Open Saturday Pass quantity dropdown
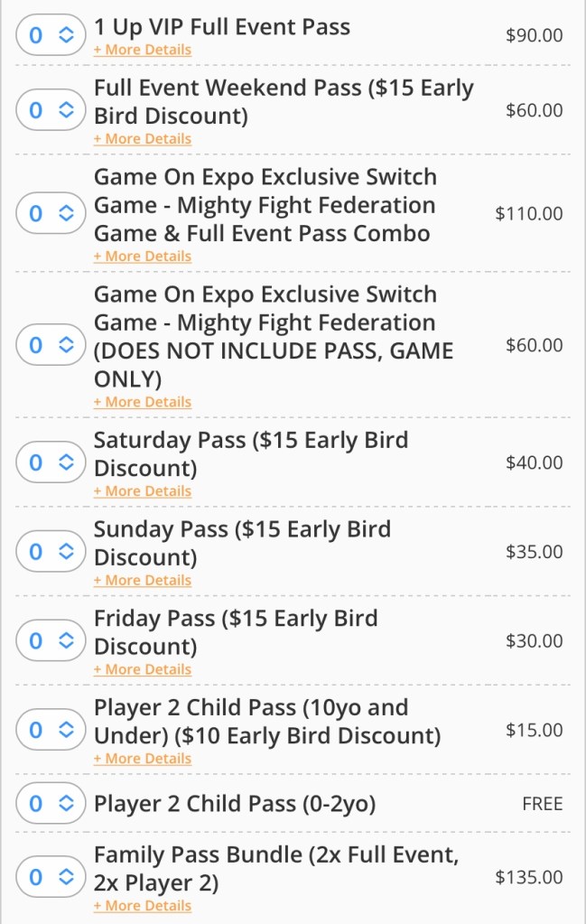The width and height of the screenshot is (586, 924). point(49,462)
